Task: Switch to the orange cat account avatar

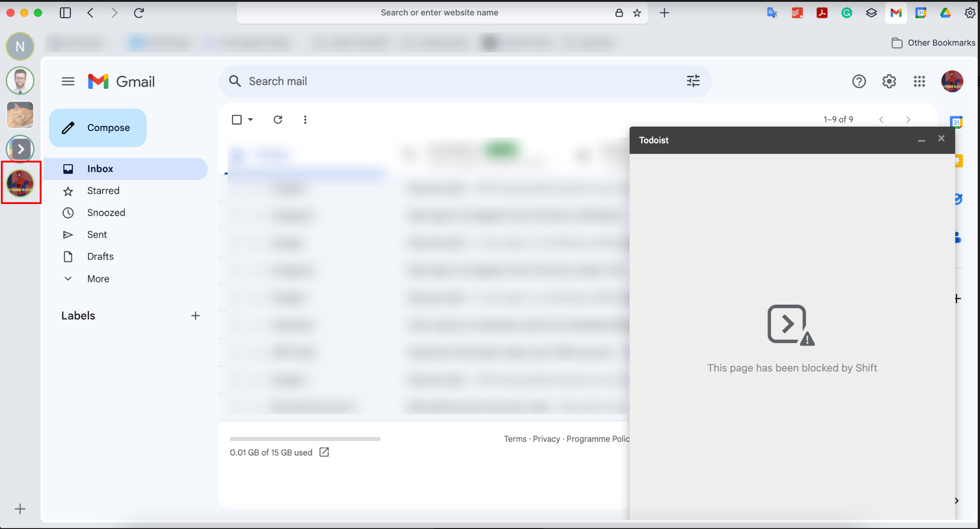Action: pyautogui.click(x=20, y=115)
